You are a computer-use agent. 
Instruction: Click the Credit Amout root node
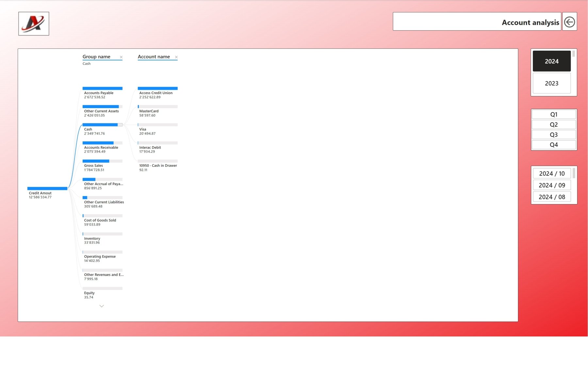(x=47, y=193)
